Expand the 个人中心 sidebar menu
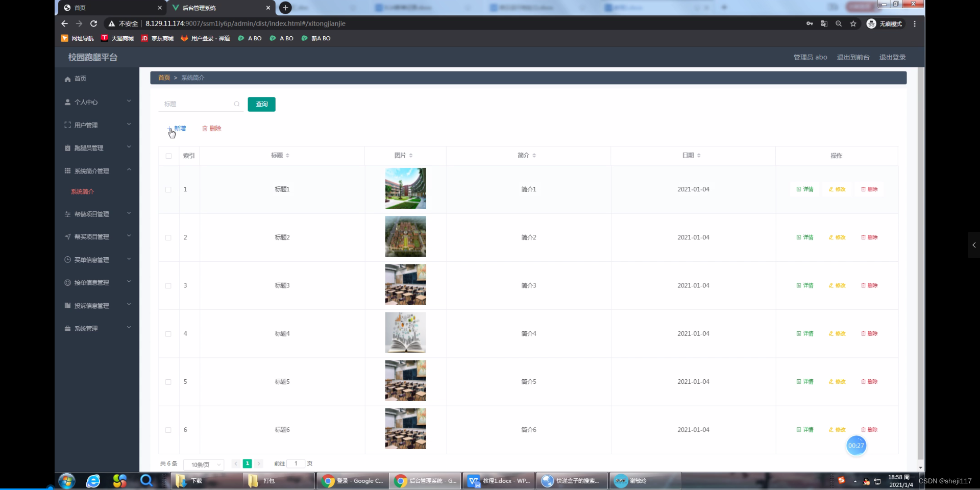The image size is (980, 490). pos(97,102)
